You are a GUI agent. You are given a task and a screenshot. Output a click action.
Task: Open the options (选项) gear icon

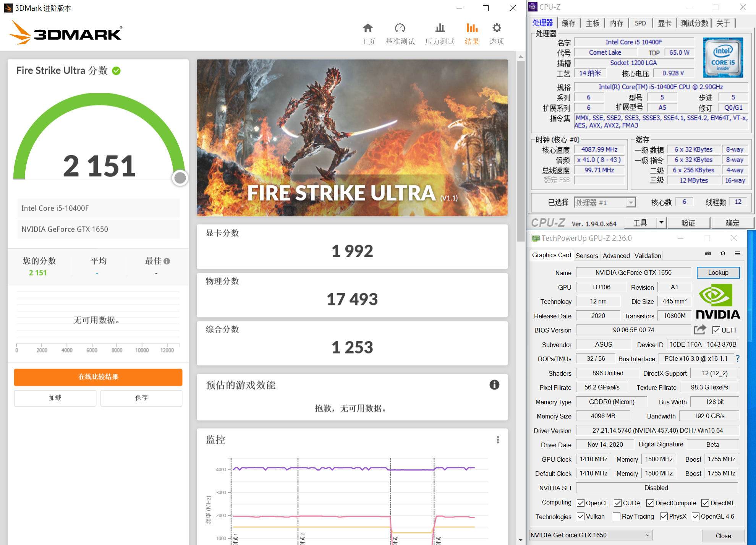pos(497,28)
